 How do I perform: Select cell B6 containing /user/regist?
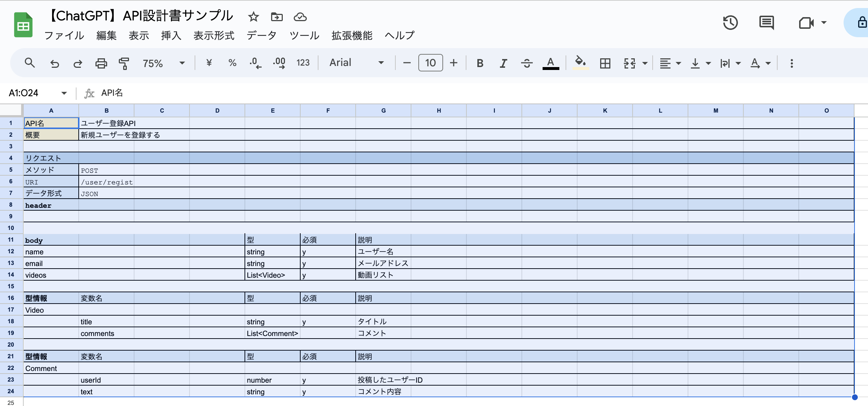(x=106, y=181)
